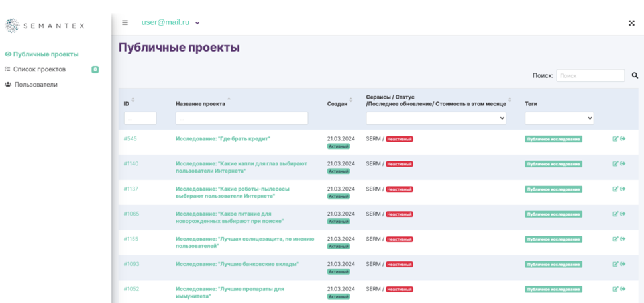Image resolution: width=644 pixels, height=303 pixels.
Task: Open exit-arrow icon for project #1137
Action: point(623,189)
